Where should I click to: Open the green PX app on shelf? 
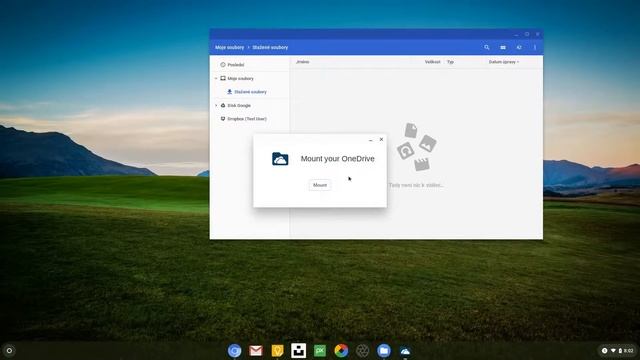click(x=320, y=350)
